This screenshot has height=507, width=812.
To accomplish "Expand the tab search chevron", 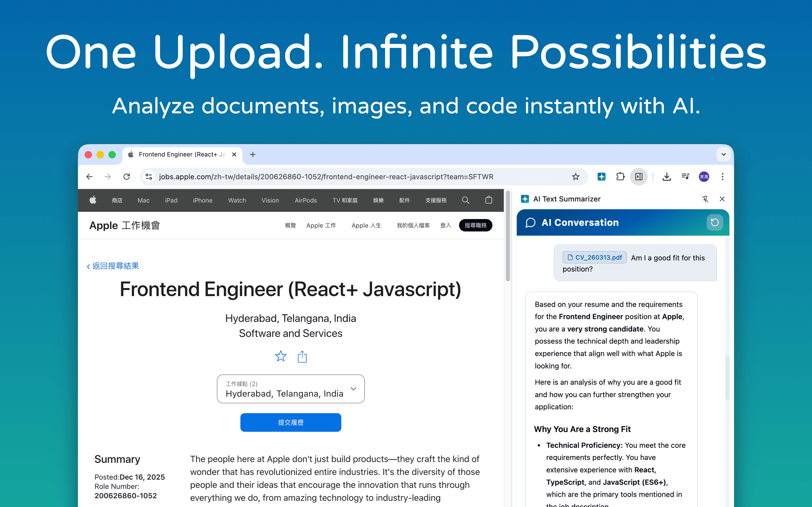I will click(723, 155).
